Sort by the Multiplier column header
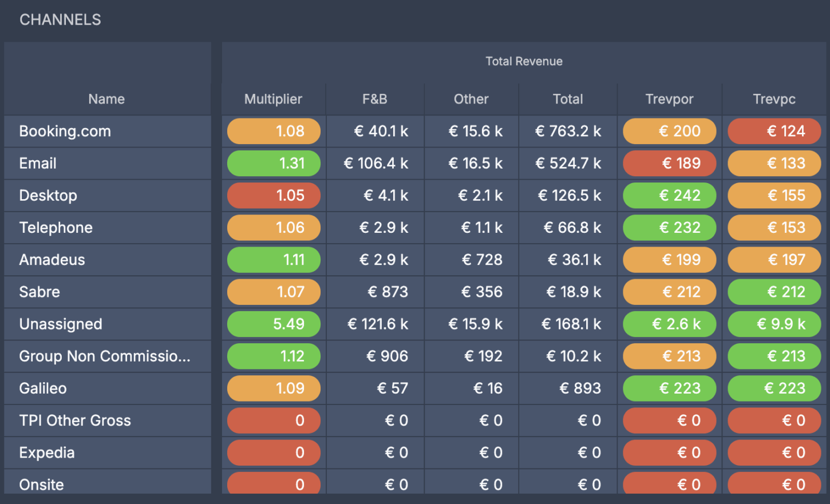Screen dimensions: 830x504 [x=273, y=99]
